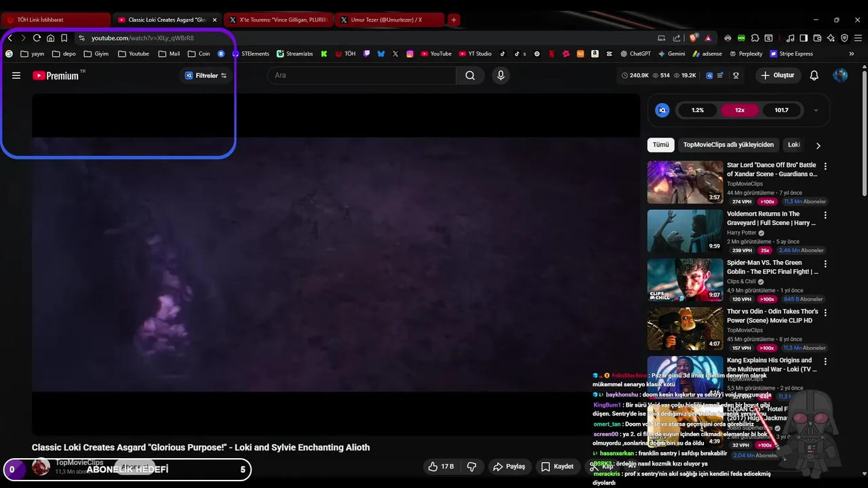Switch to TÖH Link İstihbarat tab
Screen dimensions: 868x488
[x=56, y=20]
